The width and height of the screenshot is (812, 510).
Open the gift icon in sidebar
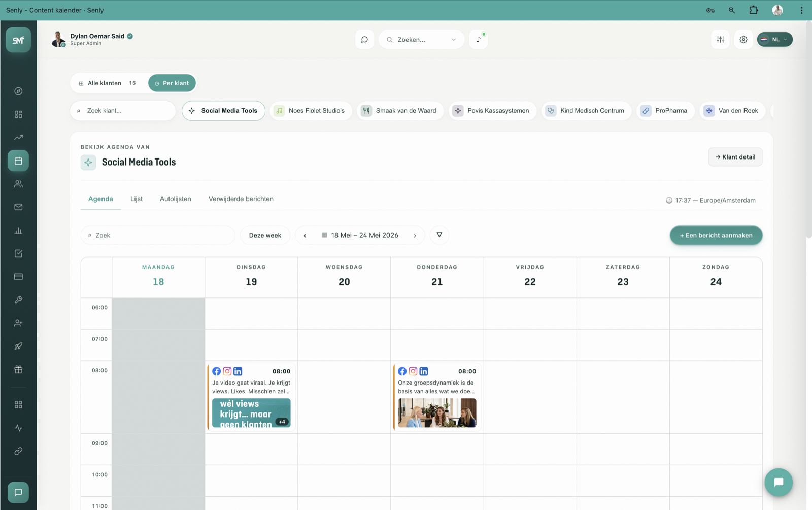[x=18, y=369]
